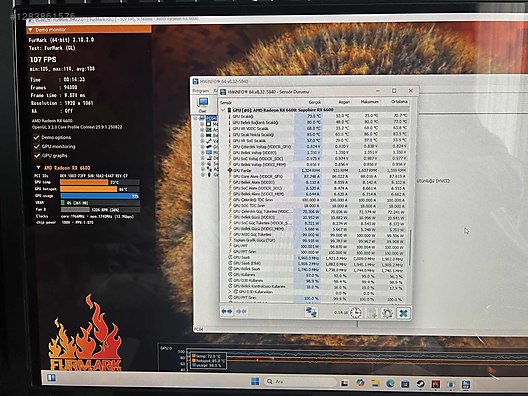Image resolution: width=528 pixels, height=396 pixels.
Task: Click the GPU hotspot orange bar in FurMark
Action: point(89,189)
